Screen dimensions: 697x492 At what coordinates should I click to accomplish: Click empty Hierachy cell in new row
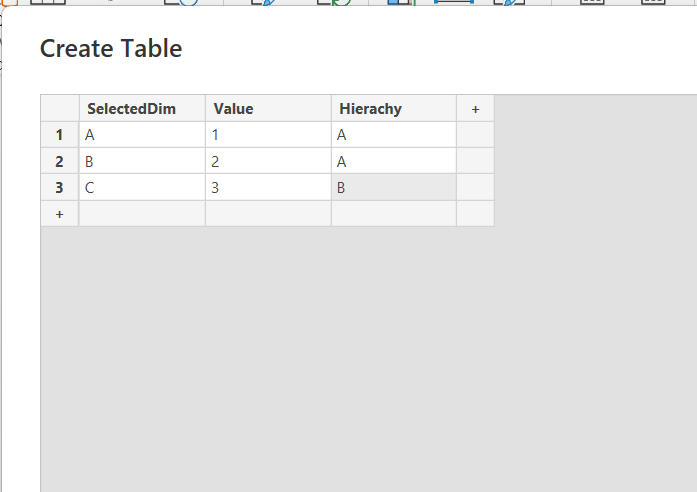(394, 214)
